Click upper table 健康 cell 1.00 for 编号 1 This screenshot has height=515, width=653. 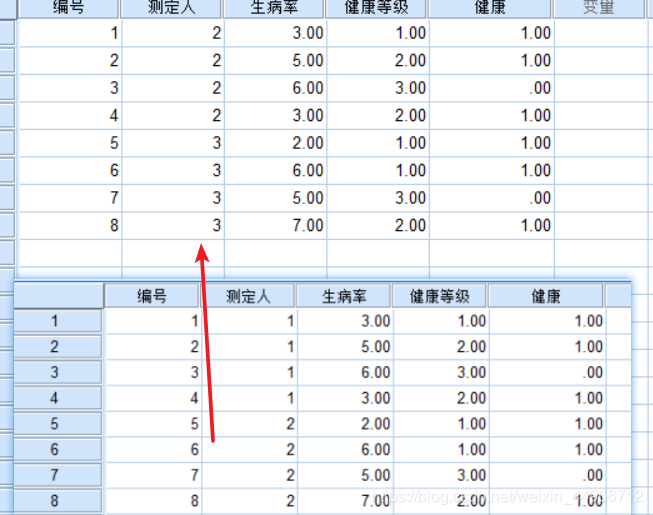coord(491,33)
